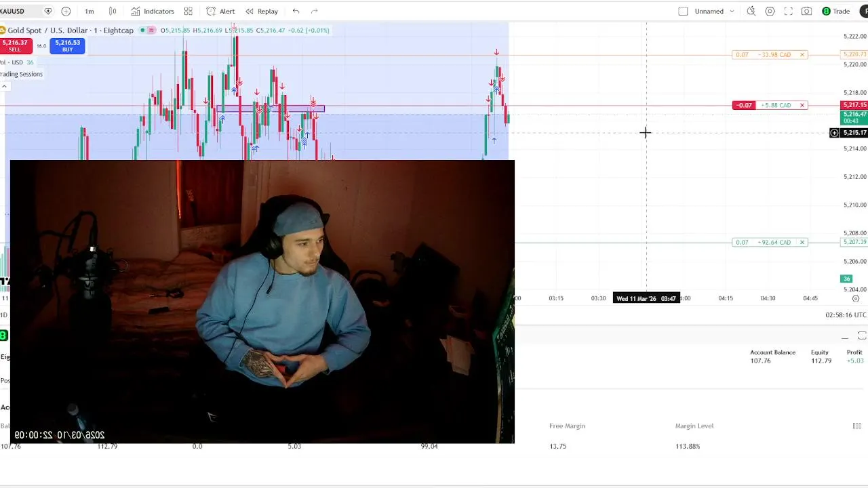Maximize the account manager panel
This screenshot has width=868, height=488.
862,336
